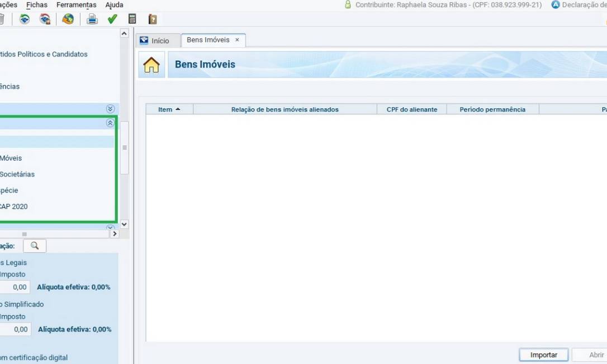Click the green checkmark verify icon

coord(112,19)
